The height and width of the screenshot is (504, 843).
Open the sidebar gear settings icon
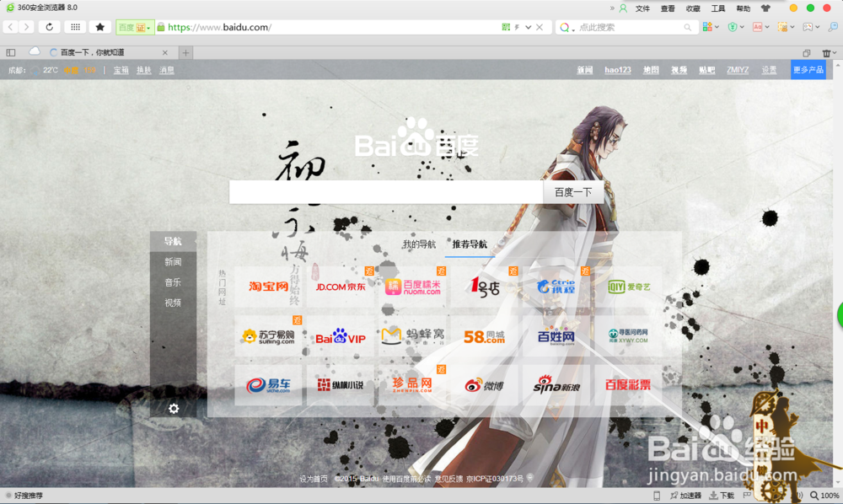click(173, 409)
